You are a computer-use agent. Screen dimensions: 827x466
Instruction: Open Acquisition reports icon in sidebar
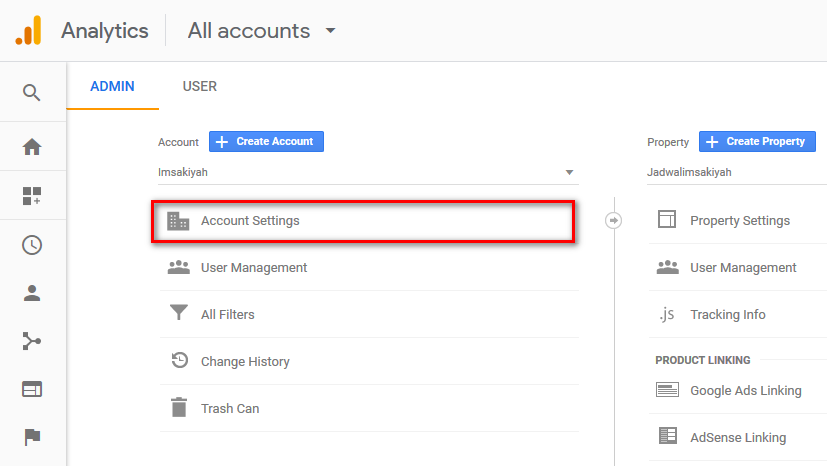coord(32,342)
